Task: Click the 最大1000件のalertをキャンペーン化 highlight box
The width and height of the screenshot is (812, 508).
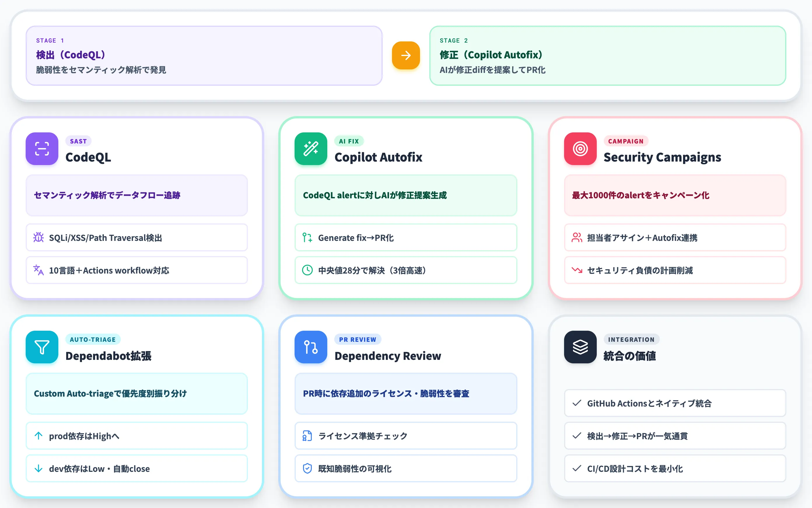Action: pos(675,195)
